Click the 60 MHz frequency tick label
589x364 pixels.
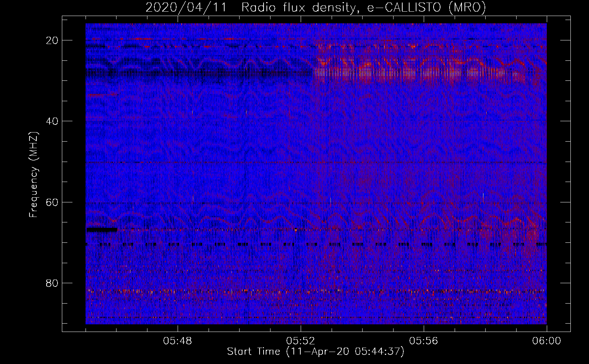pyautogui.click(x=52, y=202)
